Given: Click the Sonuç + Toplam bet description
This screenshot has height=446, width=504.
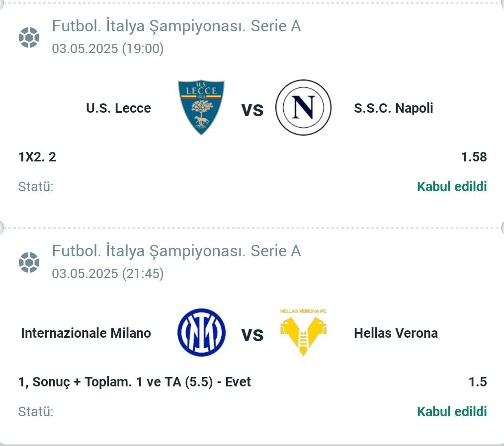Looking at the screenshot, I should [134, 382].
